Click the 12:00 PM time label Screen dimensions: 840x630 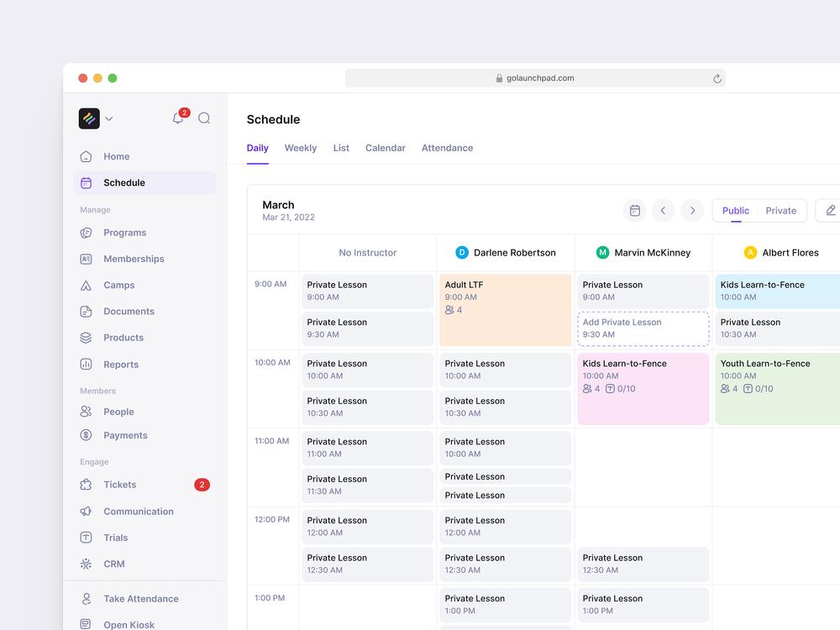click(272, 519)
